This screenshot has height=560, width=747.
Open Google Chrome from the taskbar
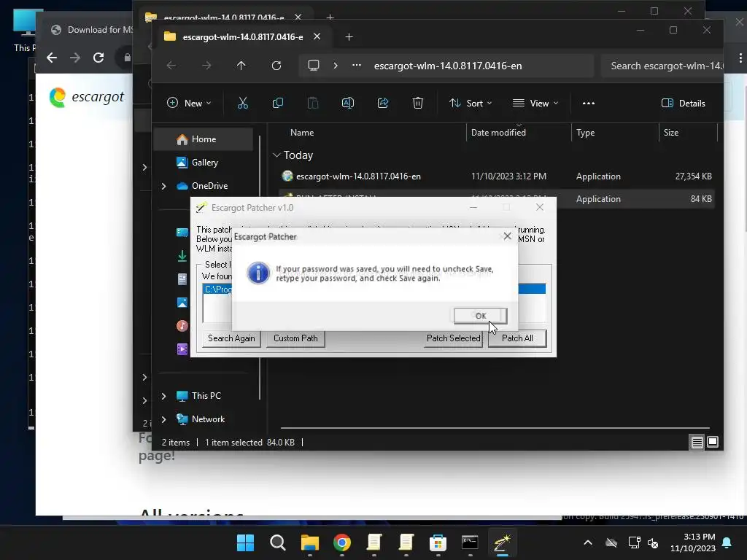[x=341, y=542]
